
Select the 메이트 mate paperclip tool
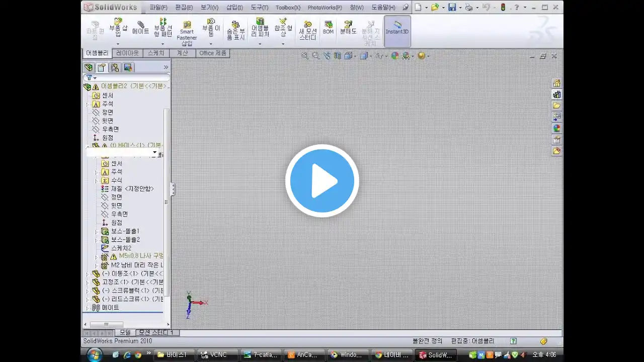[141, 28]
